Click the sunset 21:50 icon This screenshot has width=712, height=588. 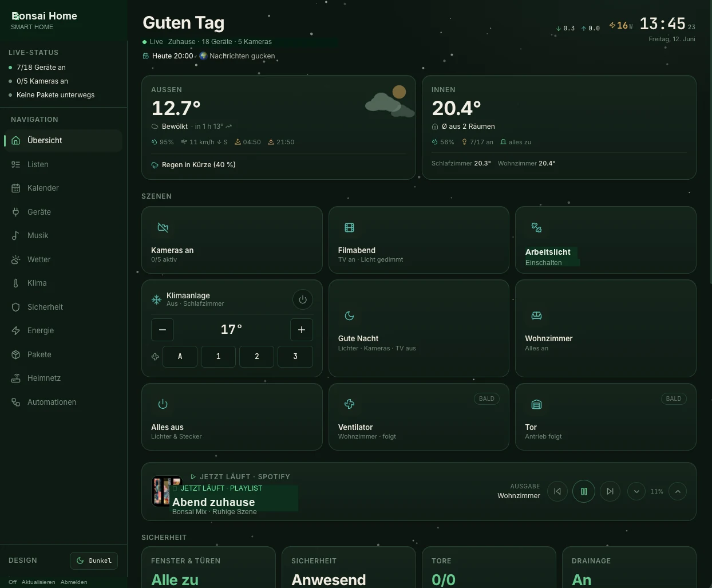(271, 142)
